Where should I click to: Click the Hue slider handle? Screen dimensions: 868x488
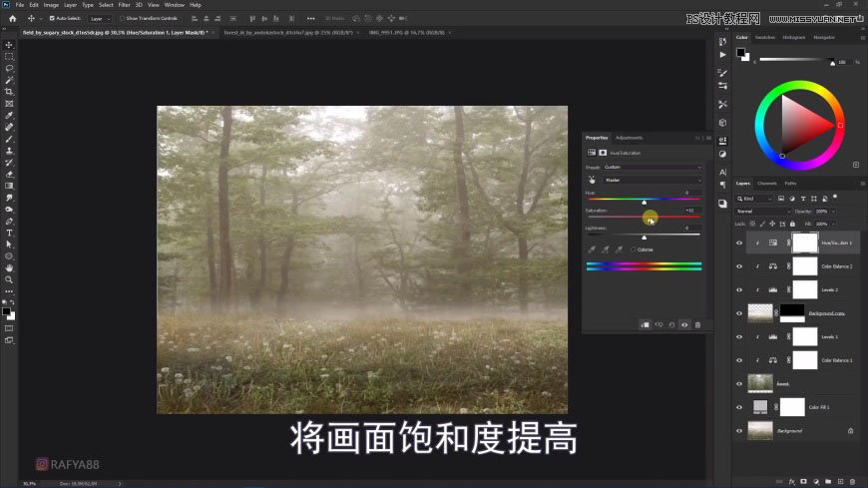[644, 203]
